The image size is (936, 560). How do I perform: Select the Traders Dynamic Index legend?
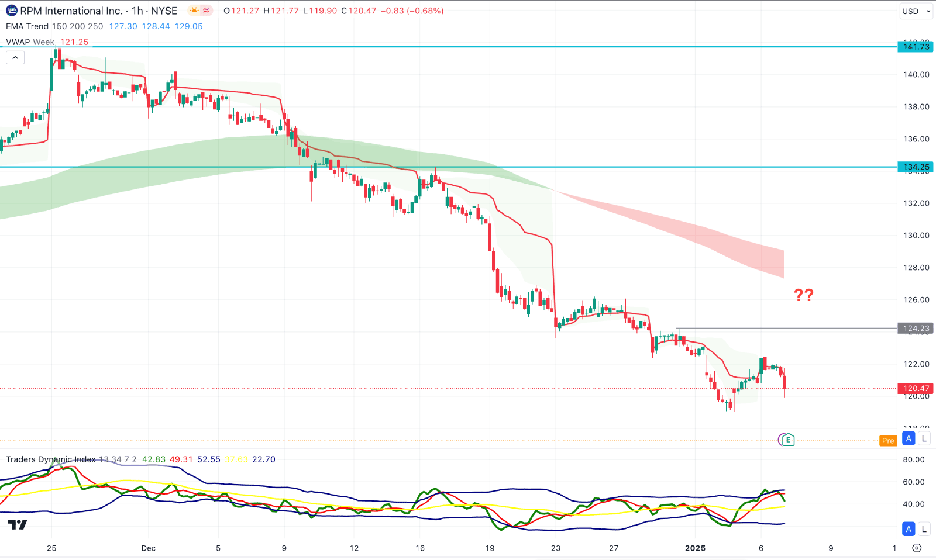(51, 459)
